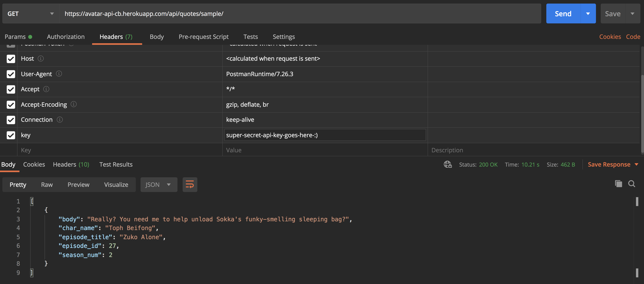
Task: Click the globe/environment icon near status
Action: (x=448, y=164)
